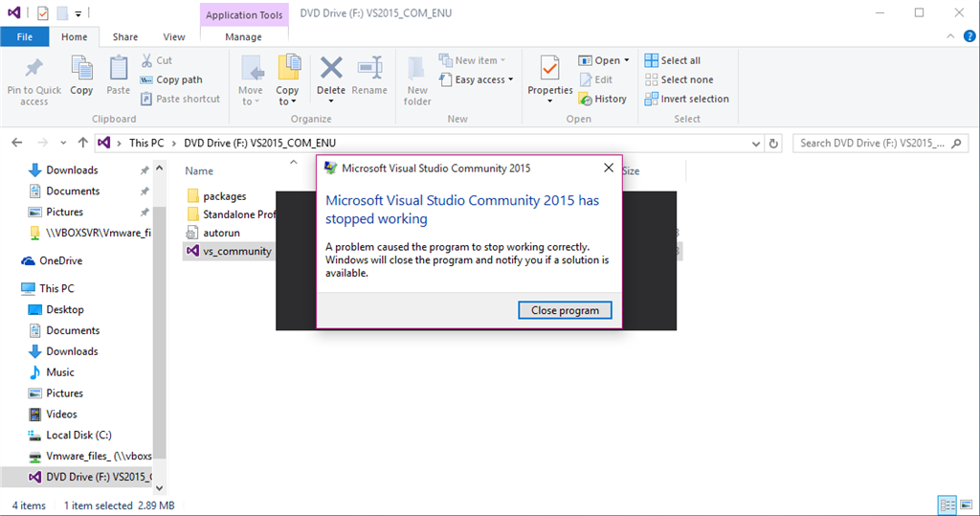Choose Copy path in Clipboard group
The width and height of the screenshot is (980, 516).
coord(171,79)
